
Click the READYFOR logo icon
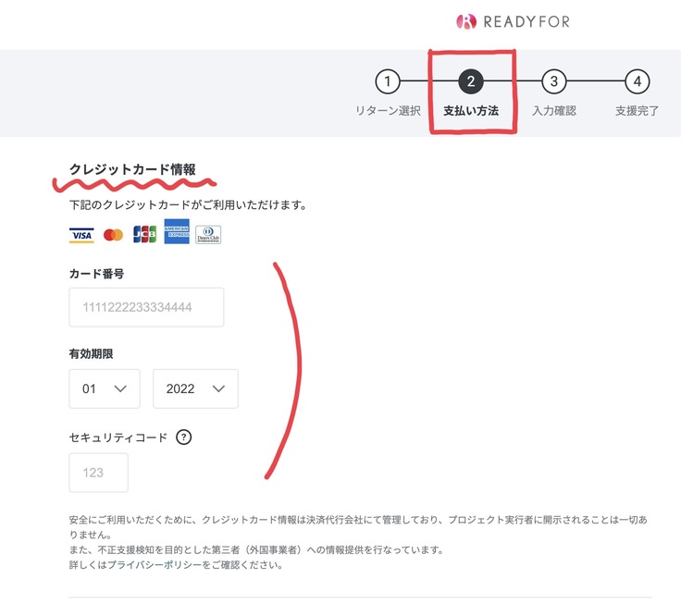(466, 21)
